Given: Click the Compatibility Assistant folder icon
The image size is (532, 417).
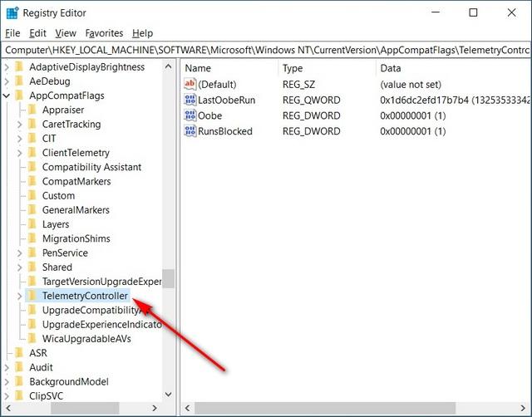Looking at the screenshot, I should tap(32, 167).
